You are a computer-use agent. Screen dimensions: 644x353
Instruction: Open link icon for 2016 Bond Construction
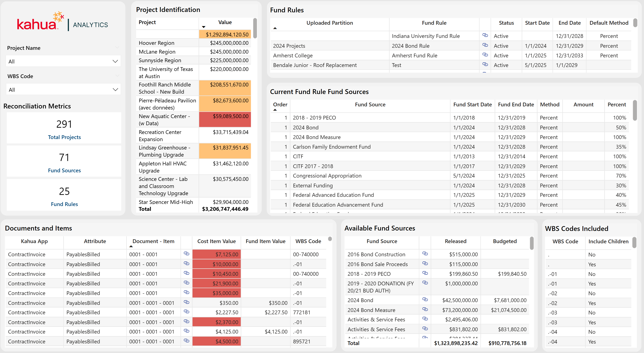(x=425, y=254)
